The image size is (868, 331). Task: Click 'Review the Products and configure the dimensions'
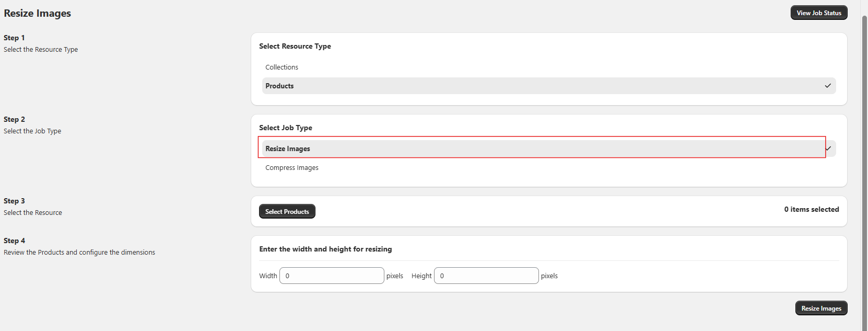(x=79, y=252)
